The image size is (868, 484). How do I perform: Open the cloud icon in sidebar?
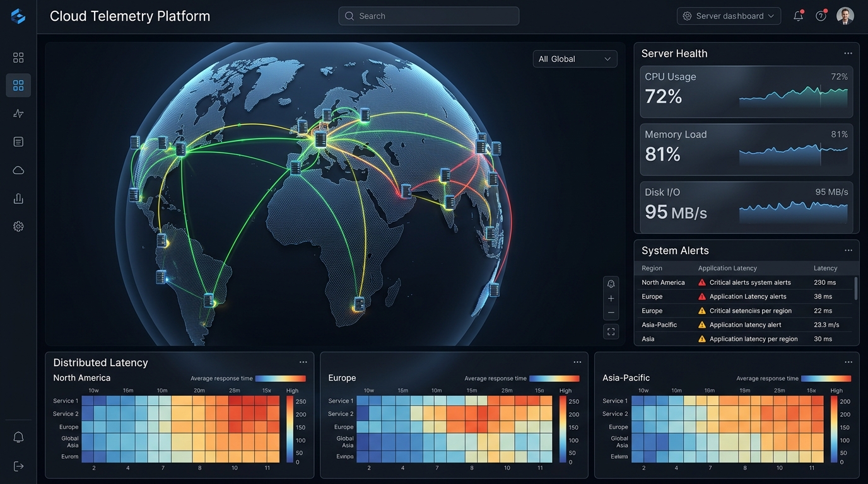pyautogui.click(x=18, y=170)
